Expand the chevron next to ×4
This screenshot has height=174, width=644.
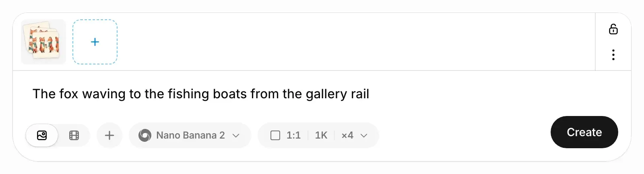364,135
